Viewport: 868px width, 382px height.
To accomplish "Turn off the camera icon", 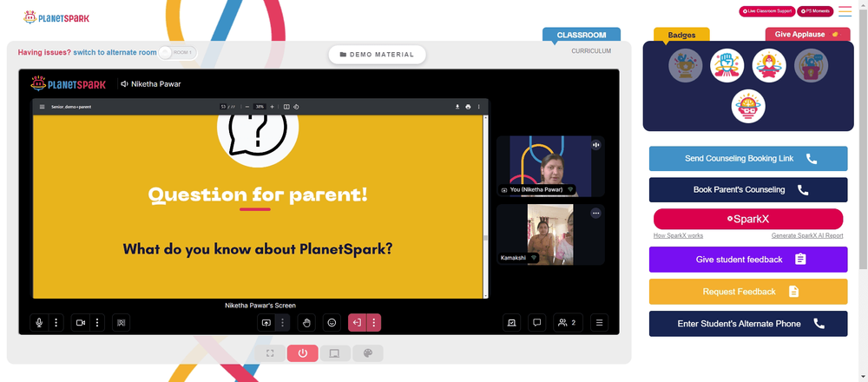I will tap(80, 323).
